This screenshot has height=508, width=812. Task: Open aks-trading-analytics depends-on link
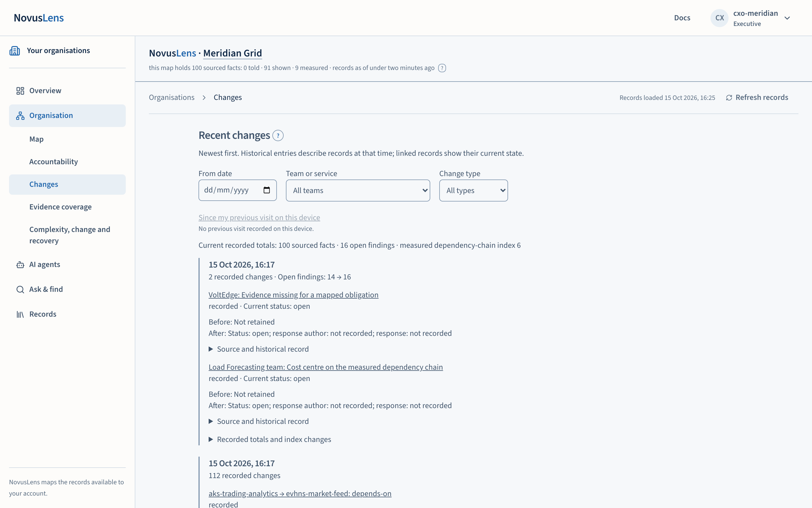(x=300, y=494)
